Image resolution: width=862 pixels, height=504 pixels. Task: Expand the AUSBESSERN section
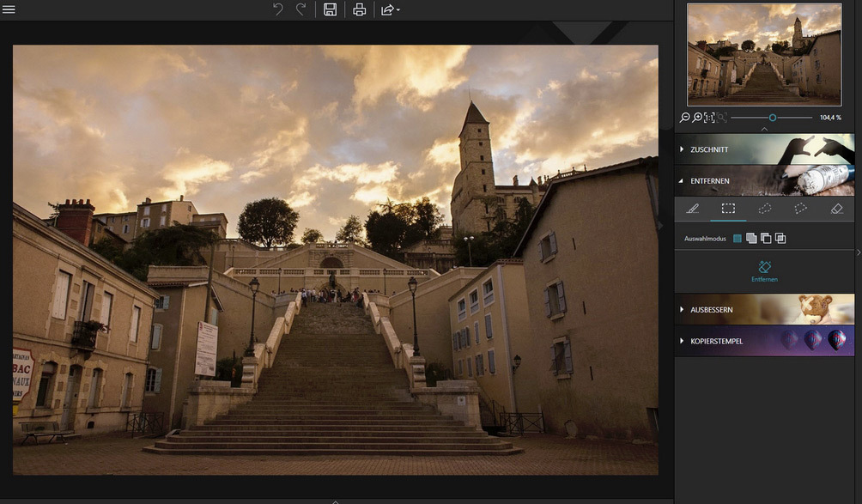[x=764, y=309]
